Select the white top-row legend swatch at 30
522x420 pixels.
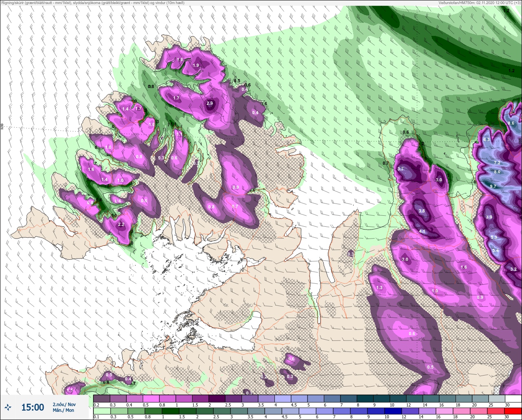tap(513, 398)
